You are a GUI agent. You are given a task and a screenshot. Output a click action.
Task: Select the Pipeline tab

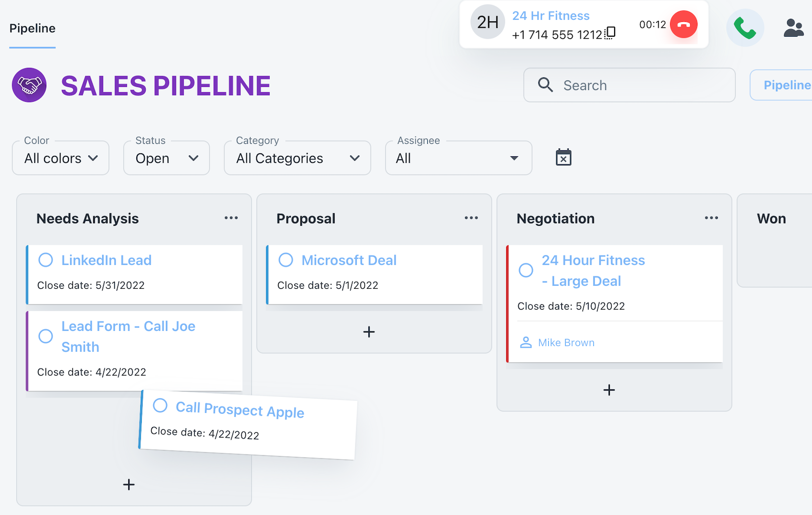click(x=32, y=28)
